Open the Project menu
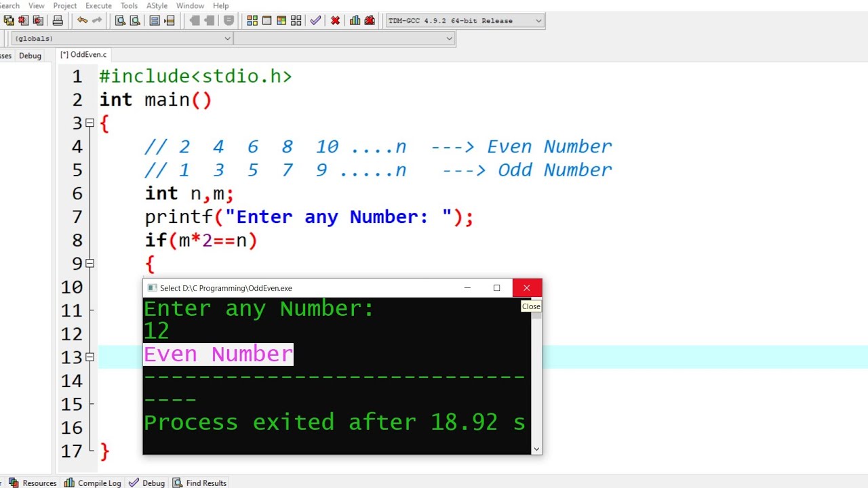This screenshot has width=868, height=488. 65,5
